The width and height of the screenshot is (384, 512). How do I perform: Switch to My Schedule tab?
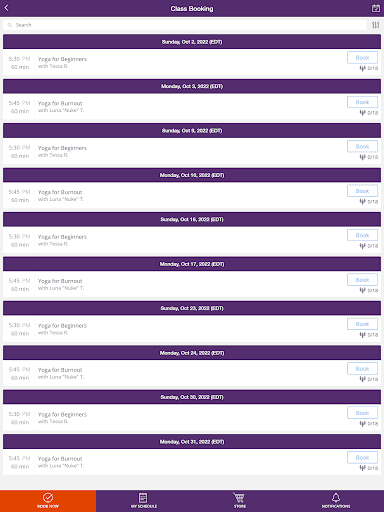point(144,501)
